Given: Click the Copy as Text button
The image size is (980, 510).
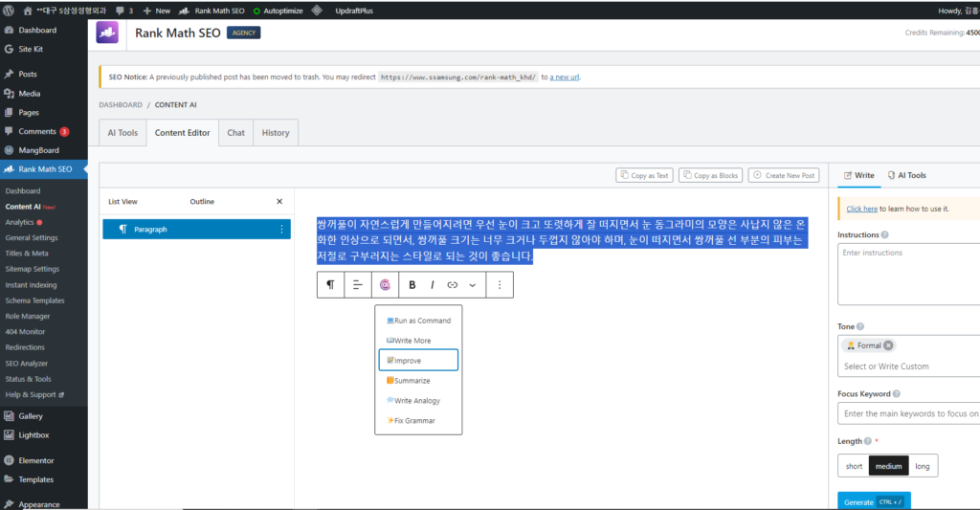Looking at the screenshot, I should click(x=644, y=176).
